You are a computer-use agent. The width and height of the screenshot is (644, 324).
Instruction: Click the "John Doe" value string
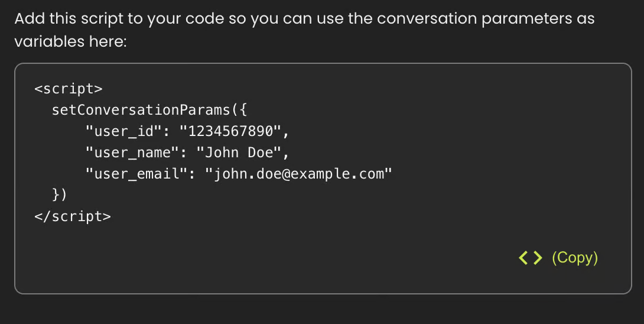(239, 153)
